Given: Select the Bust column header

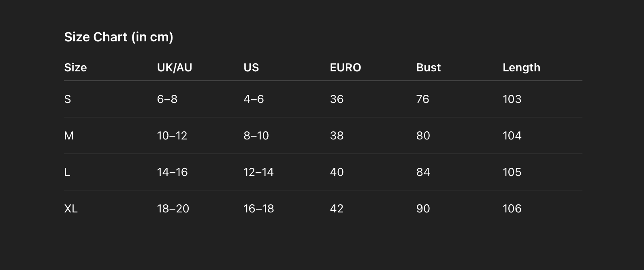Looking at the screenshot, I should pyautogui.click(x=429, y=67).
